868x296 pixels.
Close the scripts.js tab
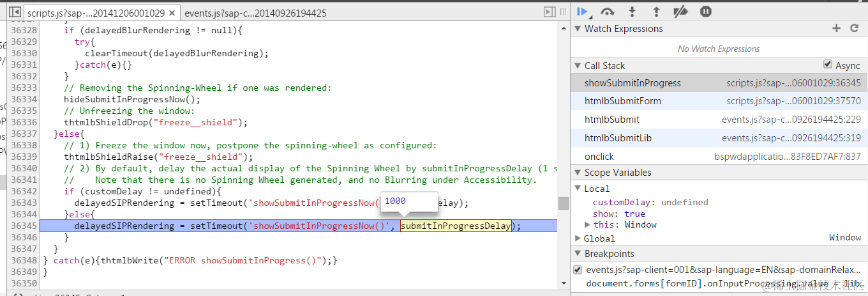click(171, 13)
